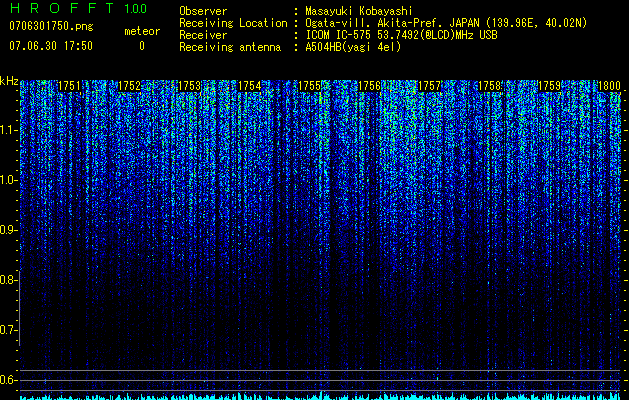Viewport: 629px width, 400px height.
Task: Click the Receiving Location label
Action: [233, 23]
